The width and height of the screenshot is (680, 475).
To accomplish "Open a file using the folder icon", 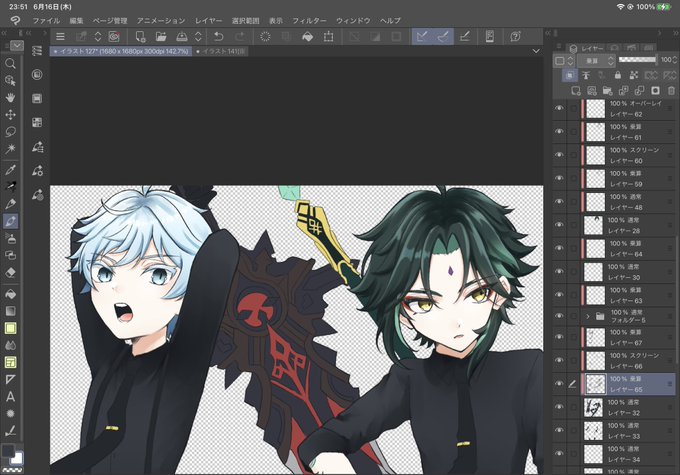I will pos(161,36).
